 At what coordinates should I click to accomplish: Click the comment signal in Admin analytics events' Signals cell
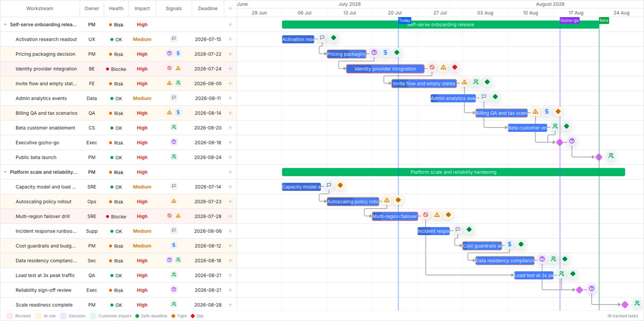tap(174, 98)
